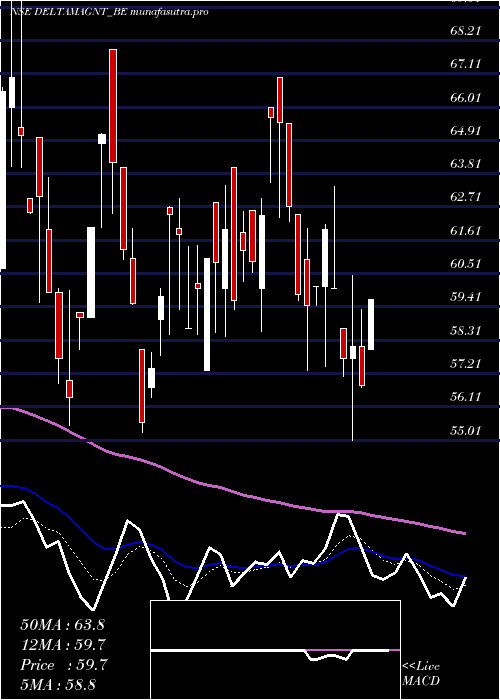
Task: Click the <<Live MACD label
Action: (421, 674)
